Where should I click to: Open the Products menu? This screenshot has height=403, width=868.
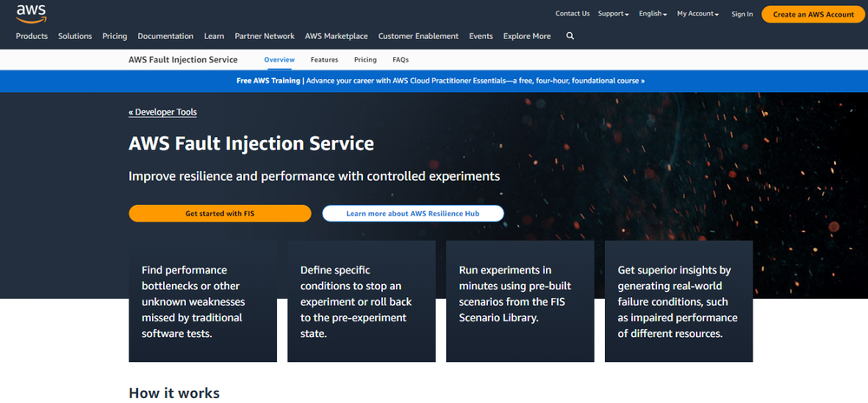[31, 36]
